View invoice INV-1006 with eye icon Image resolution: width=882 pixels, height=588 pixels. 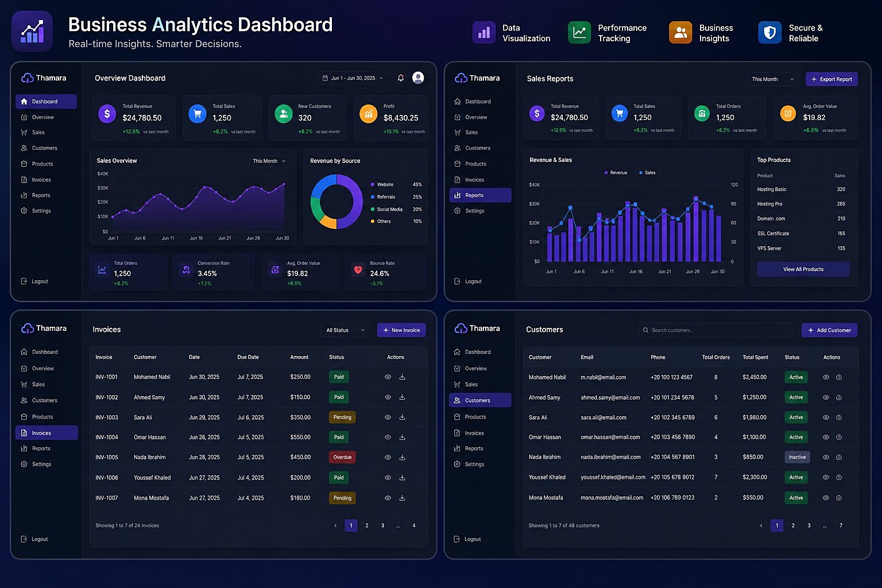click(x=388, y=478)
